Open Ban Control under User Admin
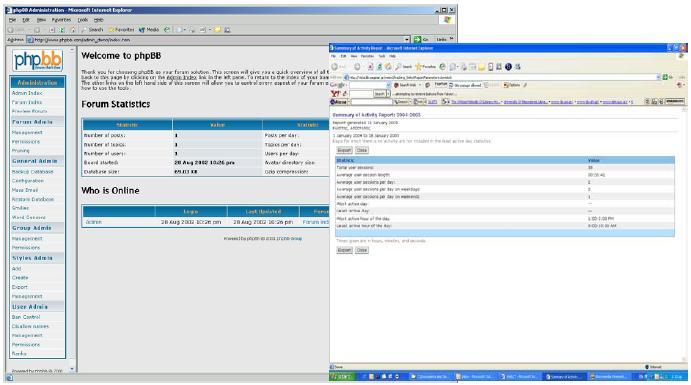Image resolution: width=691 pixels, height=385 pixels. pos(26,317)
